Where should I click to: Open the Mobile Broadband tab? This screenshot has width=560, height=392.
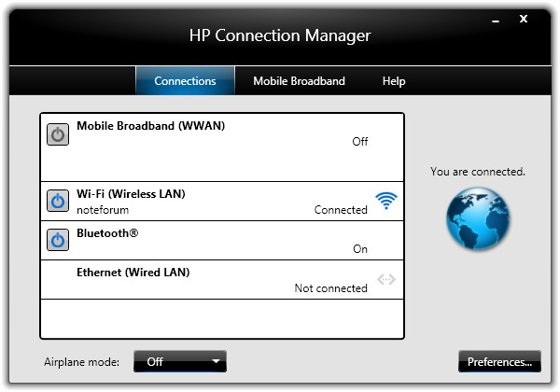pos(299,80)
